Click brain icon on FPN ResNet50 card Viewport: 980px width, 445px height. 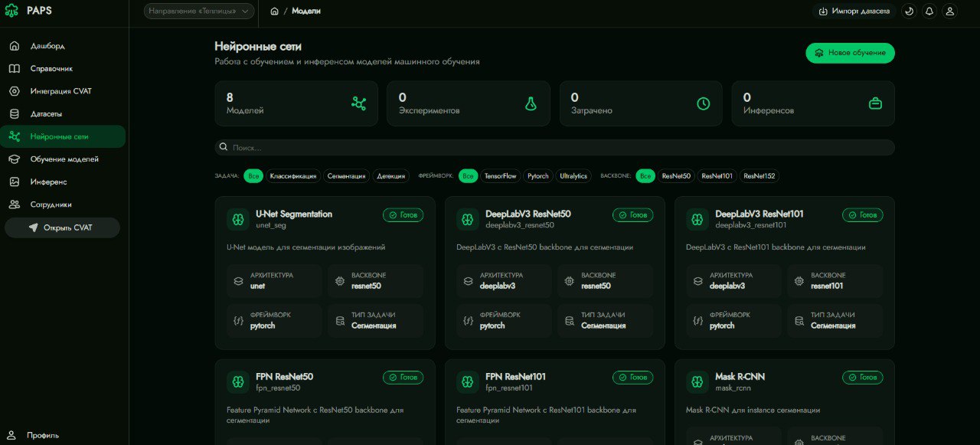click(x=238, y=381)
